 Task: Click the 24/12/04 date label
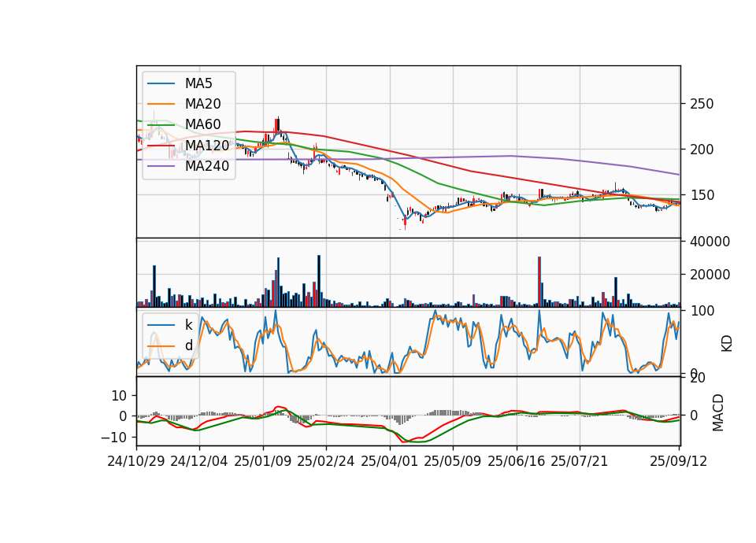199,461
